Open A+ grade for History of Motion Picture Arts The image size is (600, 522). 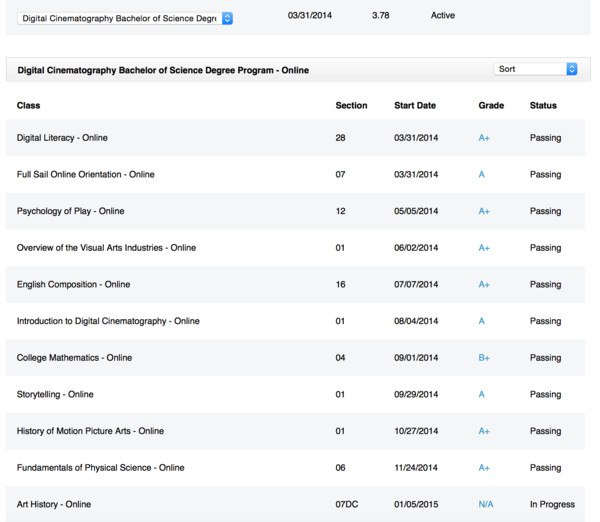(484, 431)
